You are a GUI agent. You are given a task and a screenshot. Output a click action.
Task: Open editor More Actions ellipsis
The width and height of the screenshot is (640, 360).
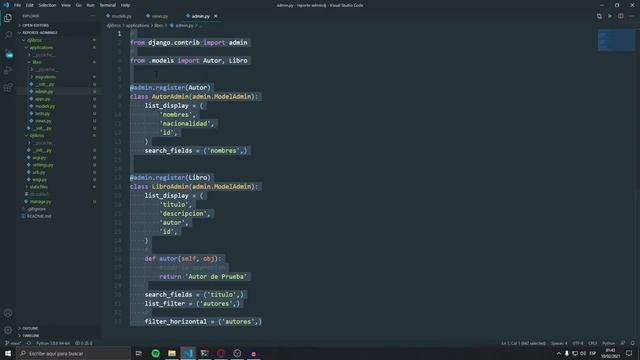(x=631, y=16)
